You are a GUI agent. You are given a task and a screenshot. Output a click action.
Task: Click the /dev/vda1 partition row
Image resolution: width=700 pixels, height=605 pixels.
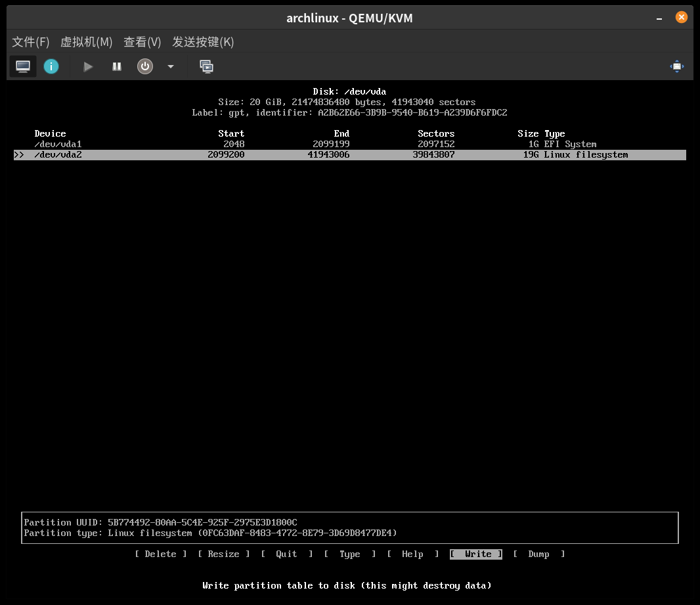click(x=349, y=145)
